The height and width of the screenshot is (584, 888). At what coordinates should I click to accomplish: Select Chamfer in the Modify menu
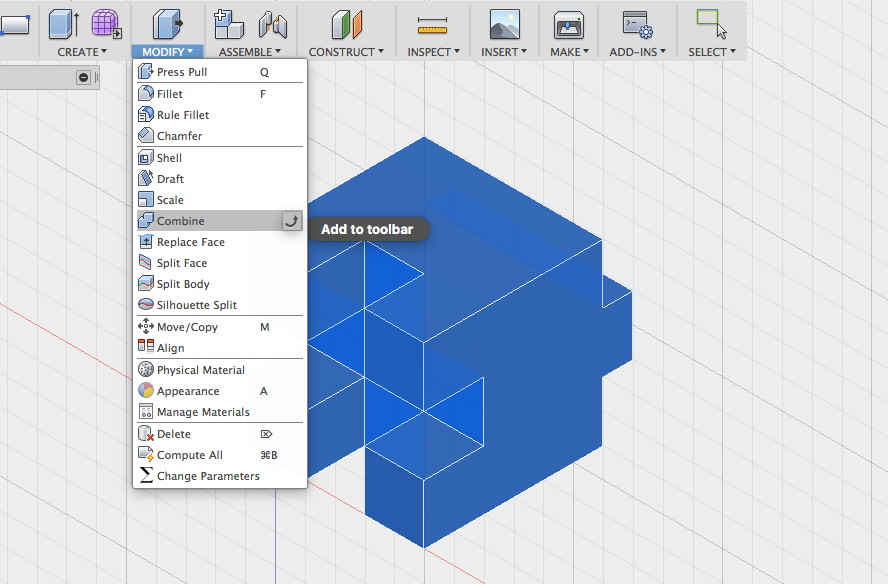tap(220, 136)
